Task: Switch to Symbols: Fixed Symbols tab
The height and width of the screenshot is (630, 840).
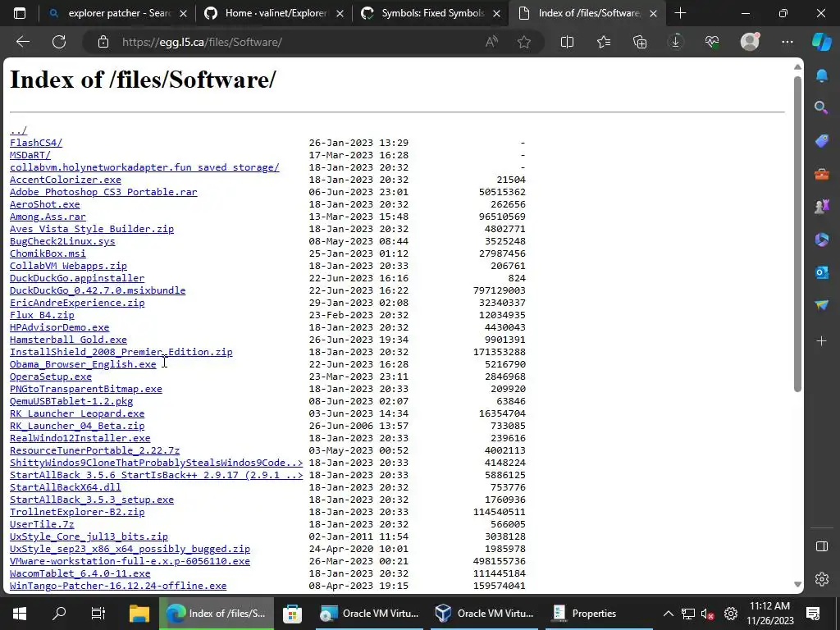Action: click(431, 13)
